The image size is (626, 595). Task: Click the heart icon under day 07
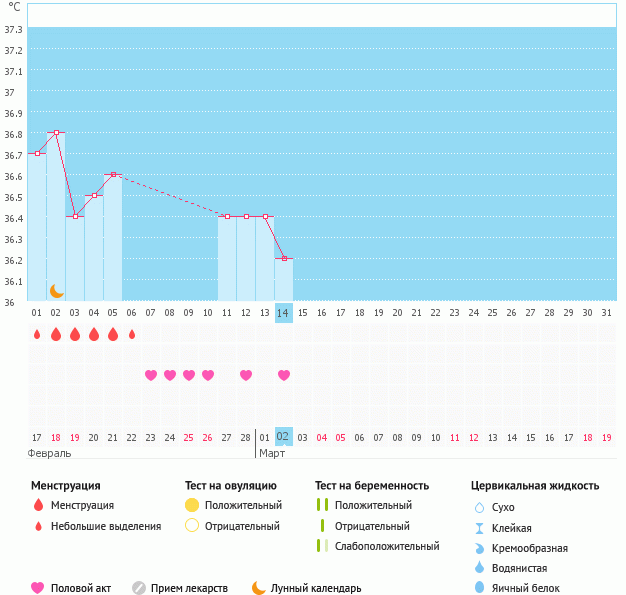click(151, 375)
